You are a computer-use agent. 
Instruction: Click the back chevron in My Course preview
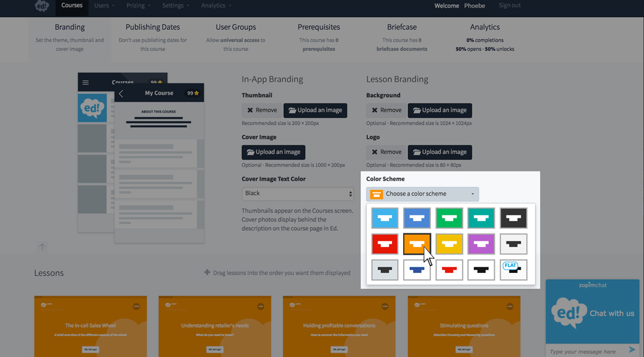121,93
